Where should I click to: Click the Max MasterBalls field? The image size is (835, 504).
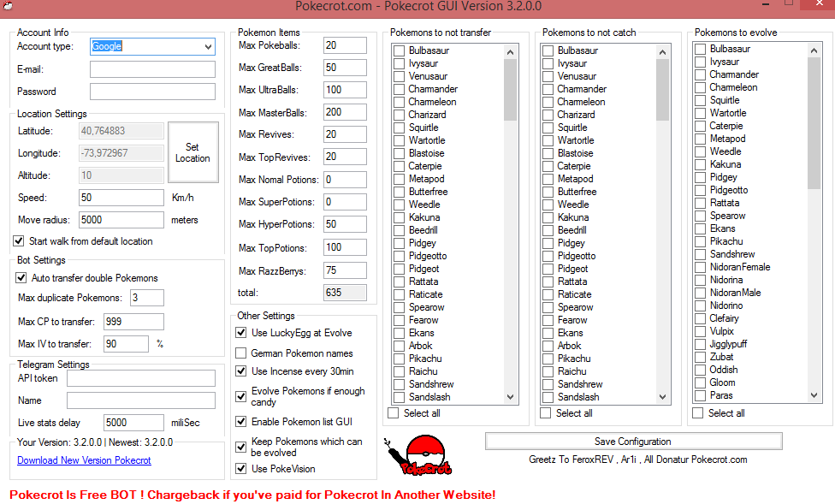[x=345, y=112]
